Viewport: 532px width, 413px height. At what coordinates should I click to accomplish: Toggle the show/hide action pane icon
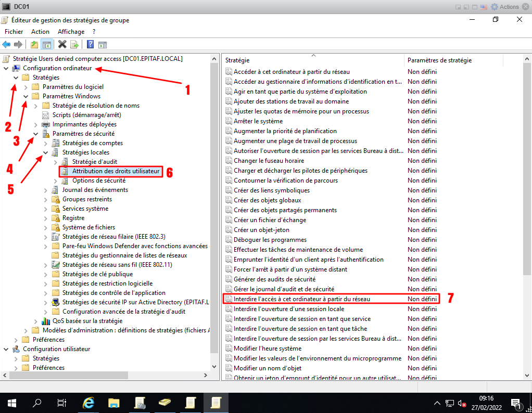point(103,45)
